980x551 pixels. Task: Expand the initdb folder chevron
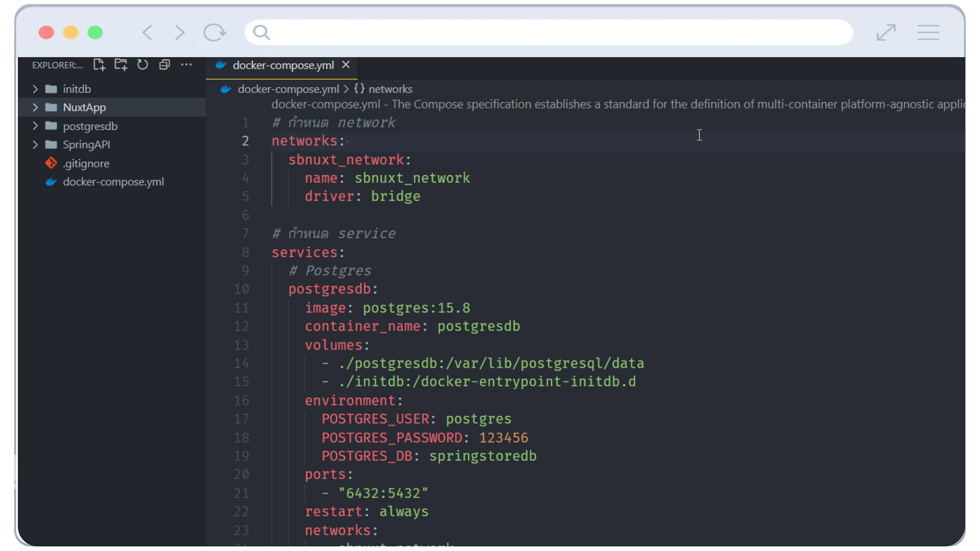[35, 89]
